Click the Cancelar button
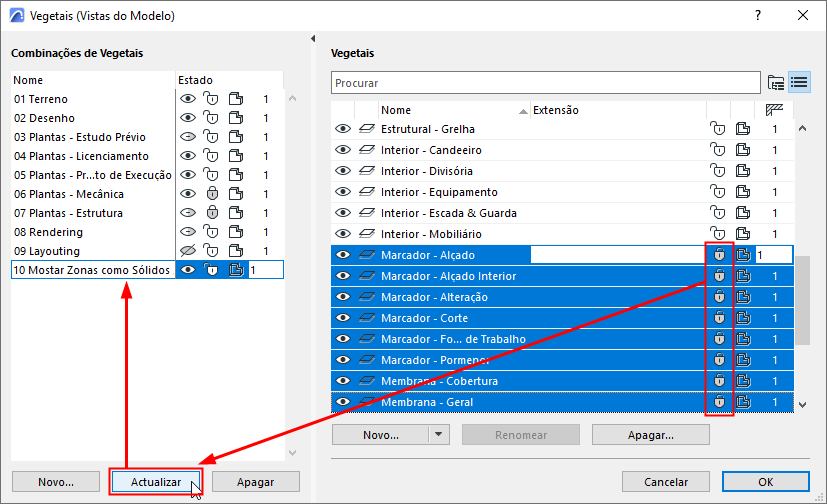This screenshot has height=504, width=827. tap(666, 482)
